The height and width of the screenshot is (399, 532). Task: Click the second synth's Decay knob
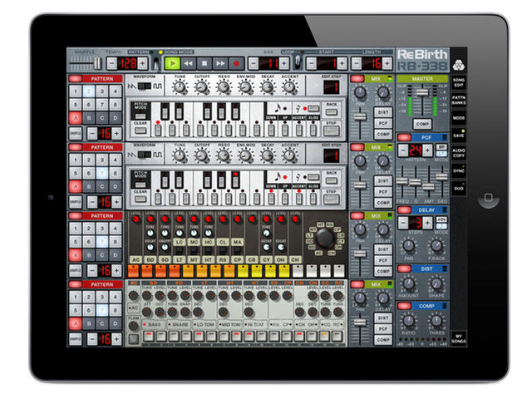pyautogui.click(x=268, y=155)
